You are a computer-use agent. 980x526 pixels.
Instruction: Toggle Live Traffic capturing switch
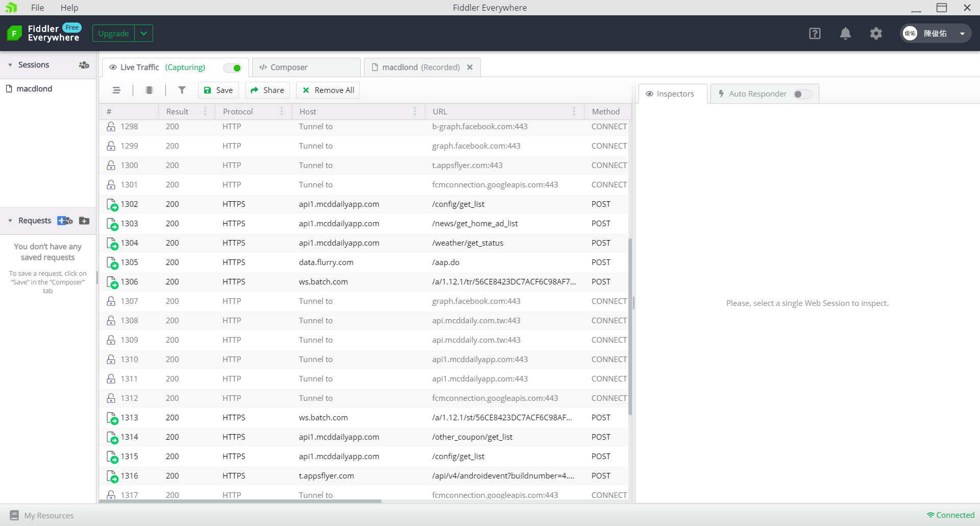pos(233,68)
